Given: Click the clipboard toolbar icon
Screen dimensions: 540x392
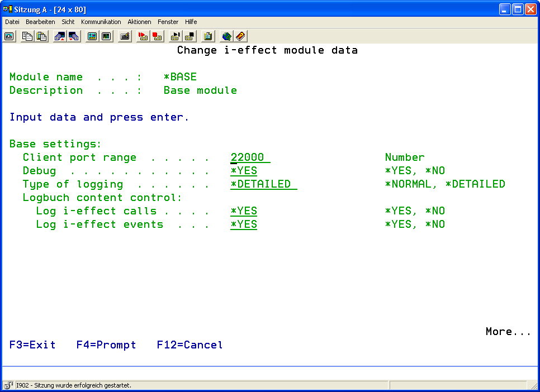Looking at the screenshot, I should click(208, 36).
